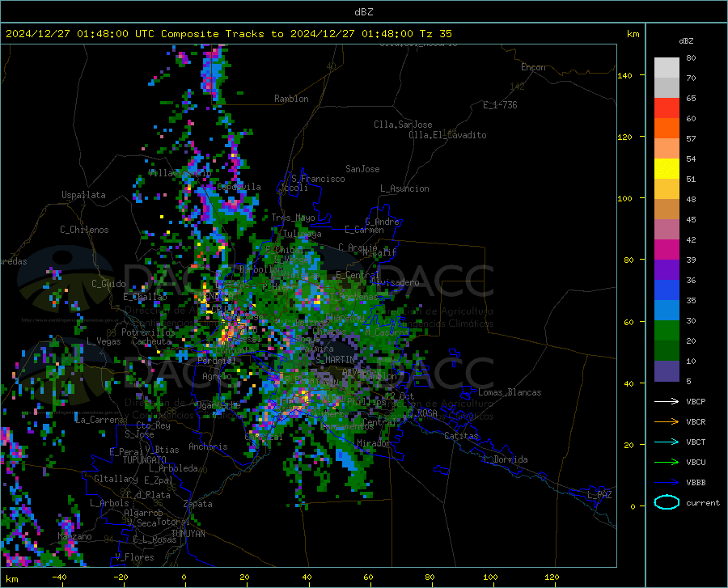This screenshot has width=728, height=588.
Task: Click the Gltallary label
Action: pyautogui.click(x=116, y=479)
